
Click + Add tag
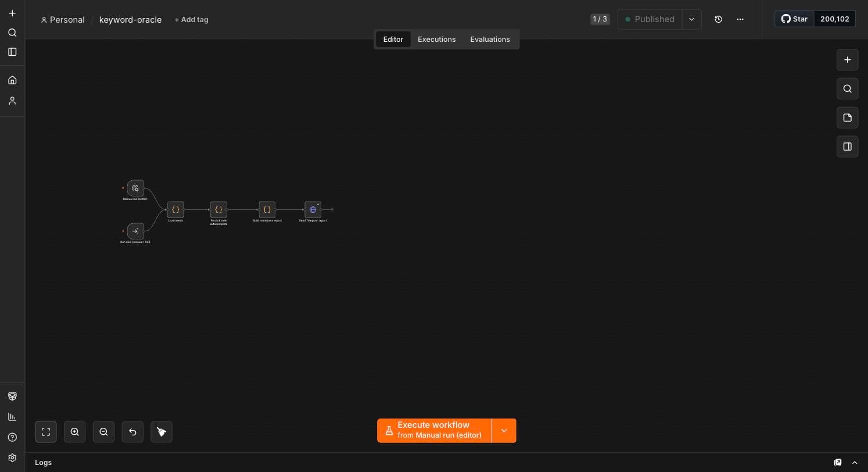pos(191,20)
